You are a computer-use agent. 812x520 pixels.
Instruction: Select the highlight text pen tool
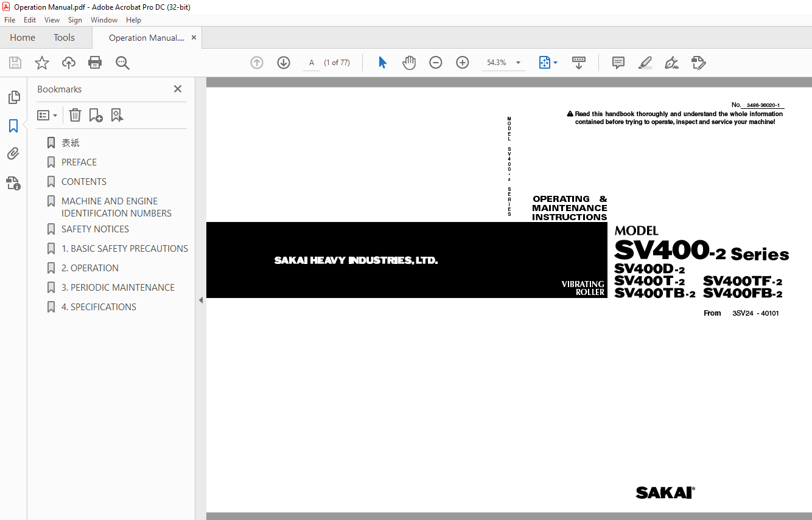645,63
